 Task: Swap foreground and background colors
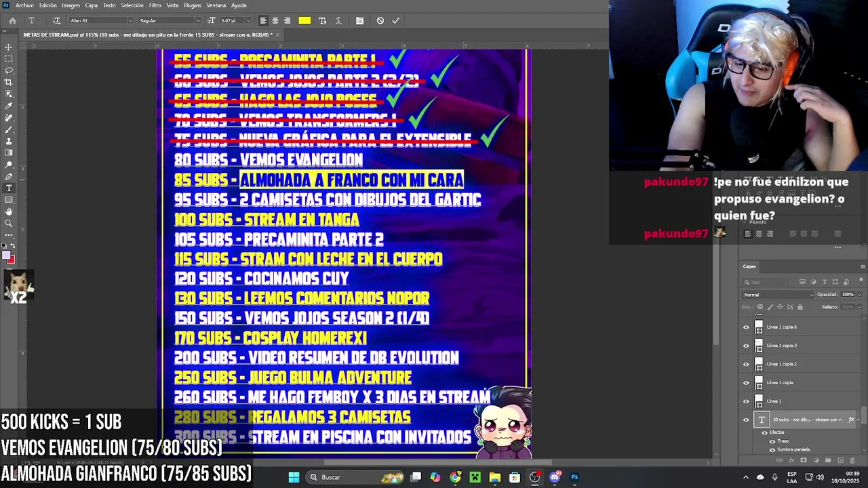(x=13, y=245)
